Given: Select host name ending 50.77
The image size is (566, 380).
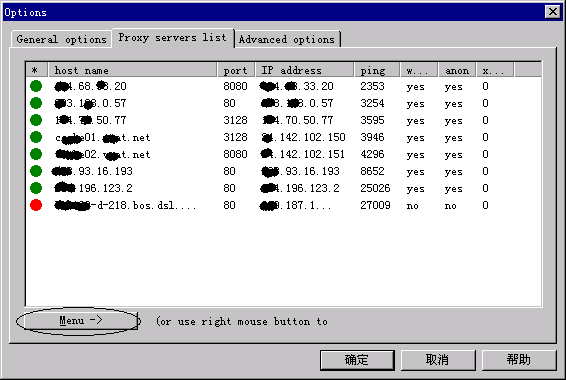Looking at the screenshot, I should (x=91, y=120).
